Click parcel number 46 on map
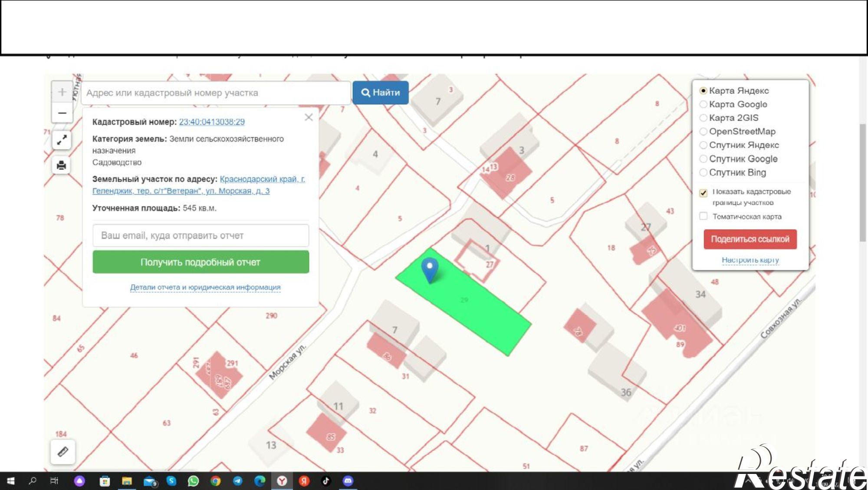This screenshot has width=868, height=490. [x=134, y=355]
